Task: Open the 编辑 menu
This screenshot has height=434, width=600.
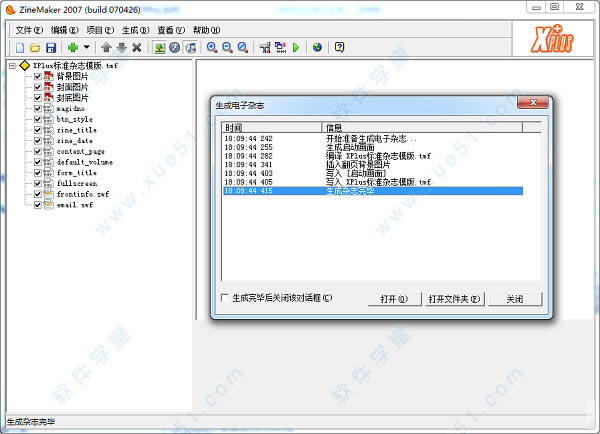Action: (x=64, y=30)
